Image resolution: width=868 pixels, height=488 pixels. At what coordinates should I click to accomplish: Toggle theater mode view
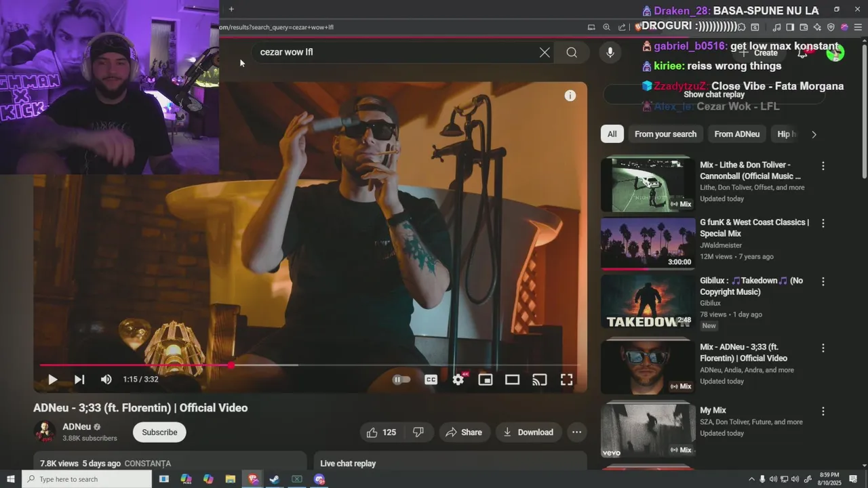512,380
